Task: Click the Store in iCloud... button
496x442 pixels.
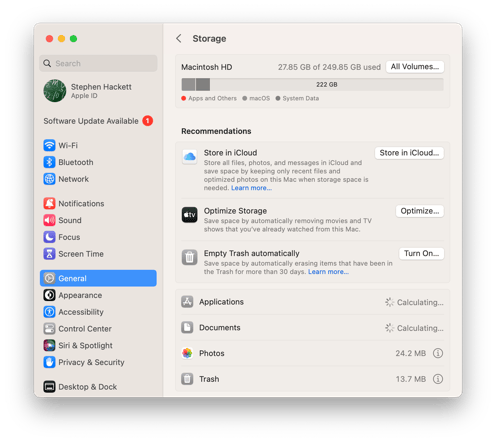Action: click(409, 153)
